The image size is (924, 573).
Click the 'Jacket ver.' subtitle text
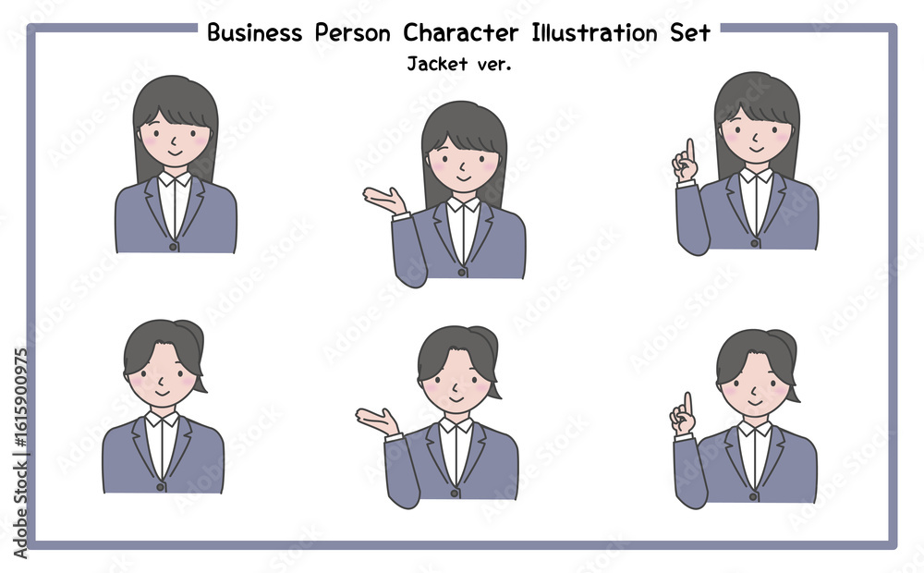(x=459, y=64)
